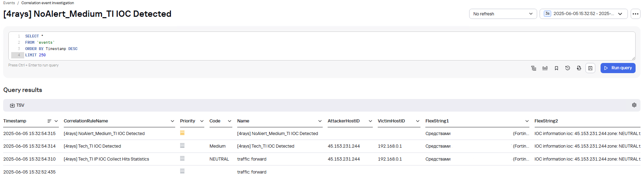
Task: Click the Events breadcrumb link
Action: (x=9, y=3)
